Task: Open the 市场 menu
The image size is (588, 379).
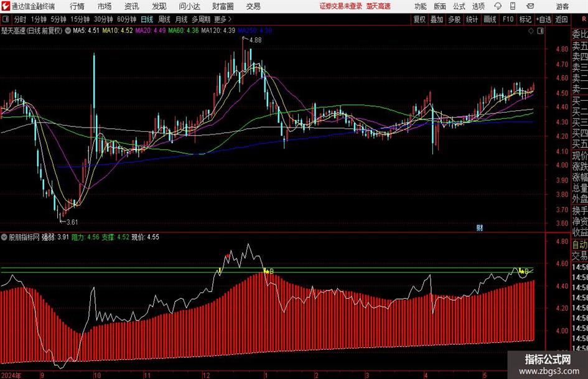Action: tap(105, 6)
